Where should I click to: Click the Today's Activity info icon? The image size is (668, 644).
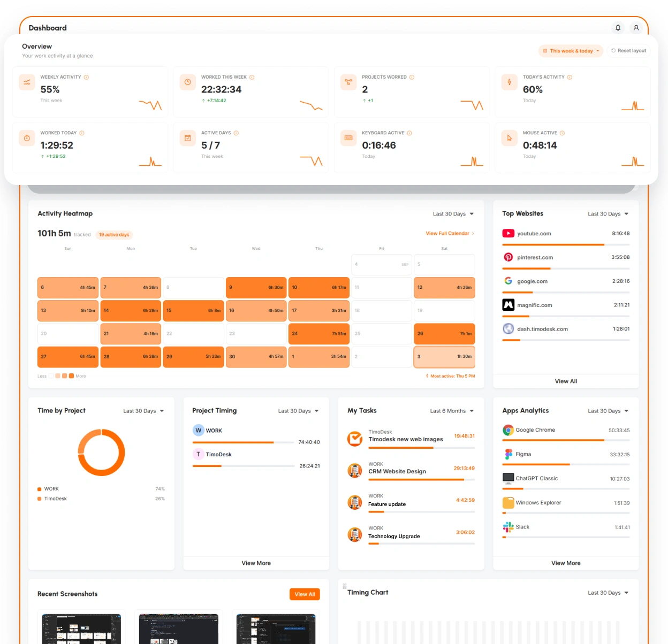pyautogui.click(x=570, y=77)
